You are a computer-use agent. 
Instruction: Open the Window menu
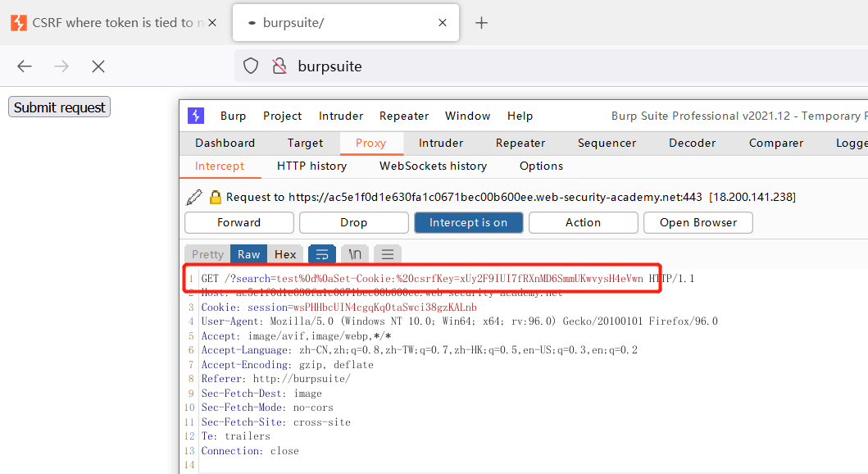click(468, 116)
